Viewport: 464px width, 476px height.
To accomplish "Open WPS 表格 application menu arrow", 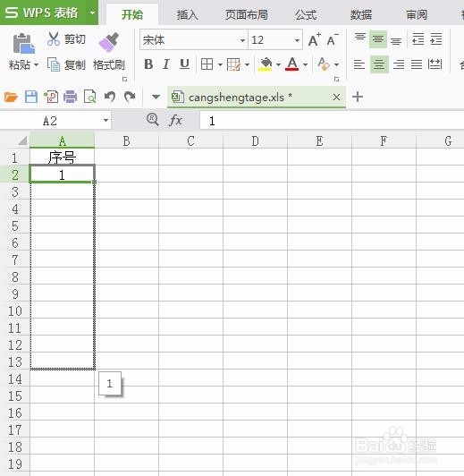I will [92, 13].
